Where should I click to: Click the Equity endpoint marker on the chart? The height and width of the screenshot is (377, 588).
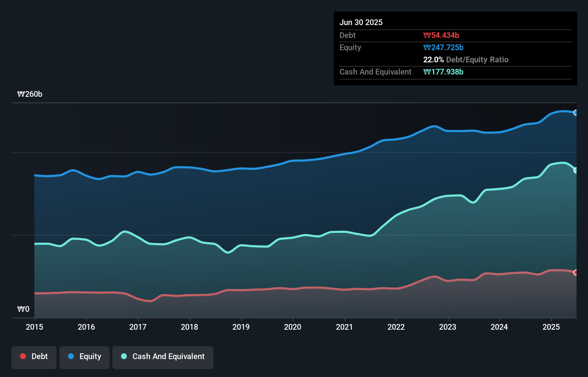pos(576,113)
